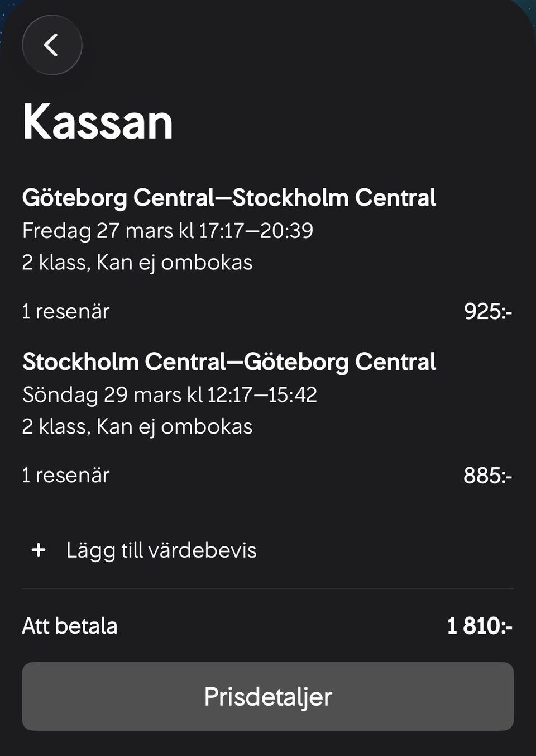
Task: Tap the back arrow button
Action: (52, 45)
